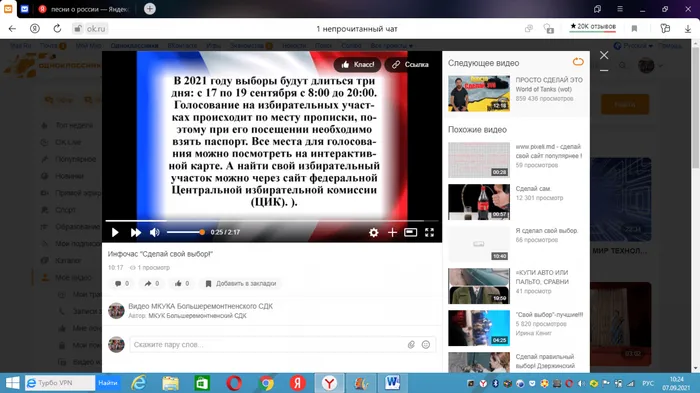Switch to песни о россии Яндекс tab
This screenshot has width=700, height=393.
pos(85,9)
